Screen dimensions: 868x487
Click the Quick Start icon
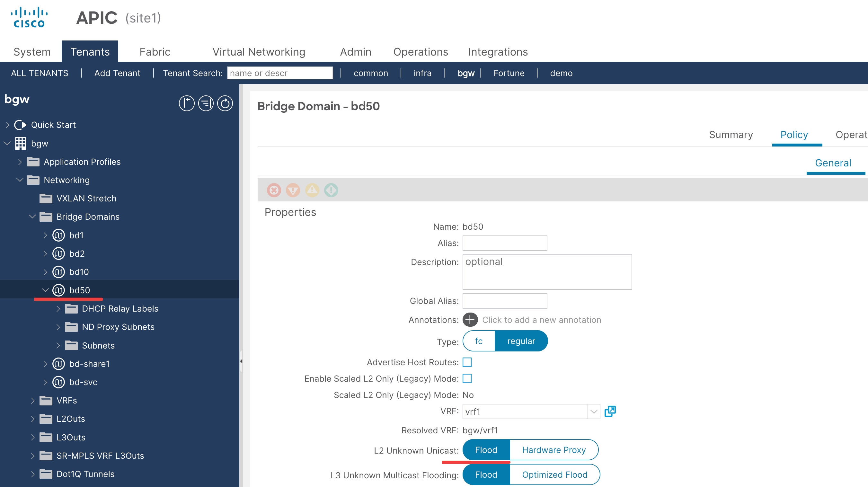20,125
